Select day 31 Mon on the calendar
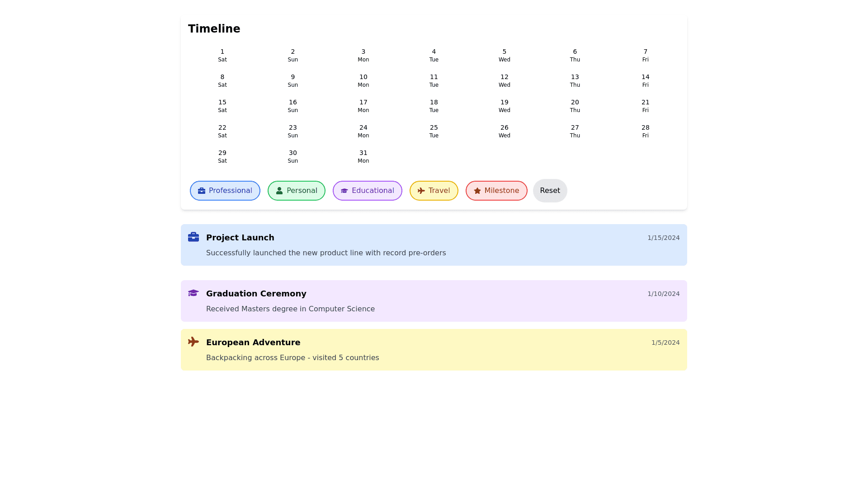 pyautogui.click(x=363, y=156)
